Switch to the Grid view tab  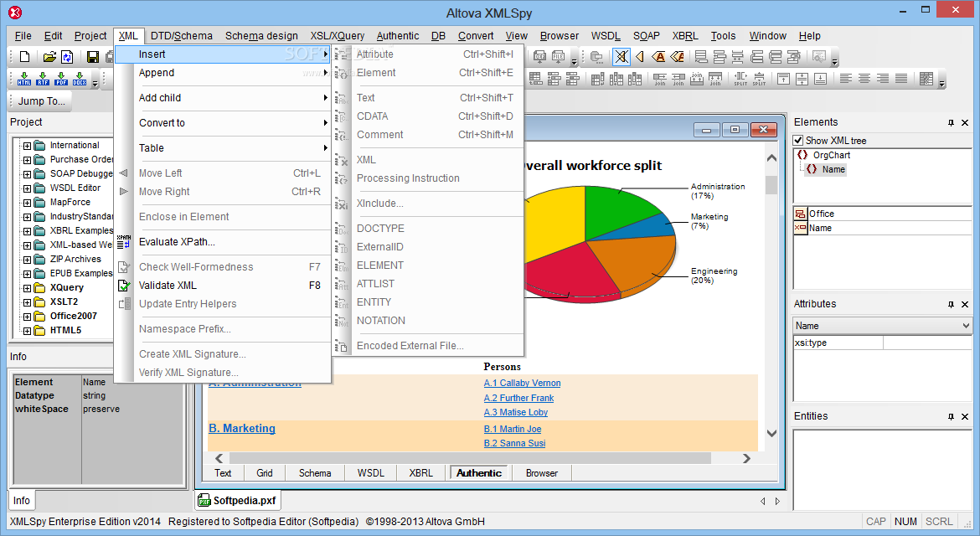(265, 473)
